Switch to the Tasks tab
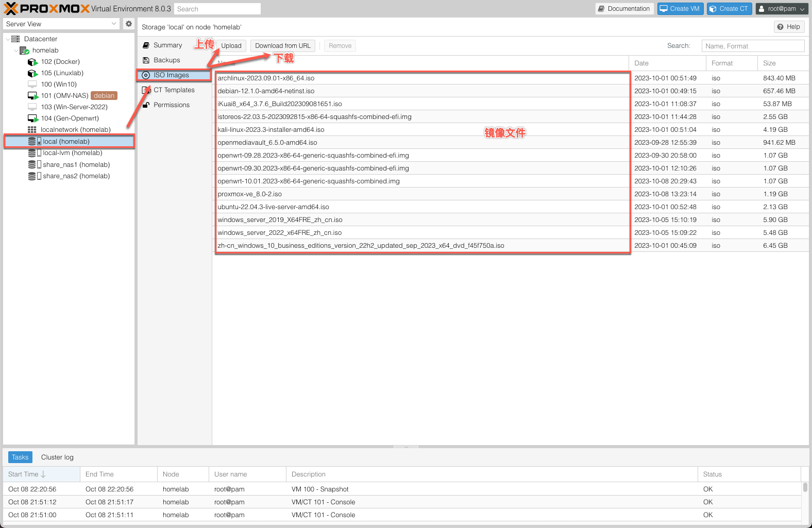The image size is (812, 528). [20, 457]
